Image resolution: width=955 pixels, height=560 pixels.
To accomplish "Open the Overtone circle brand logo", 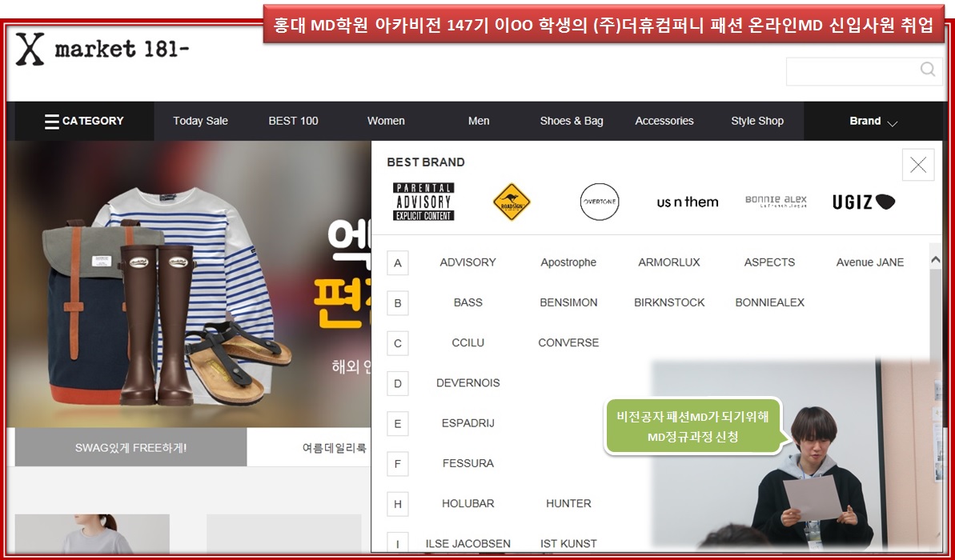I will coord(600,202).
